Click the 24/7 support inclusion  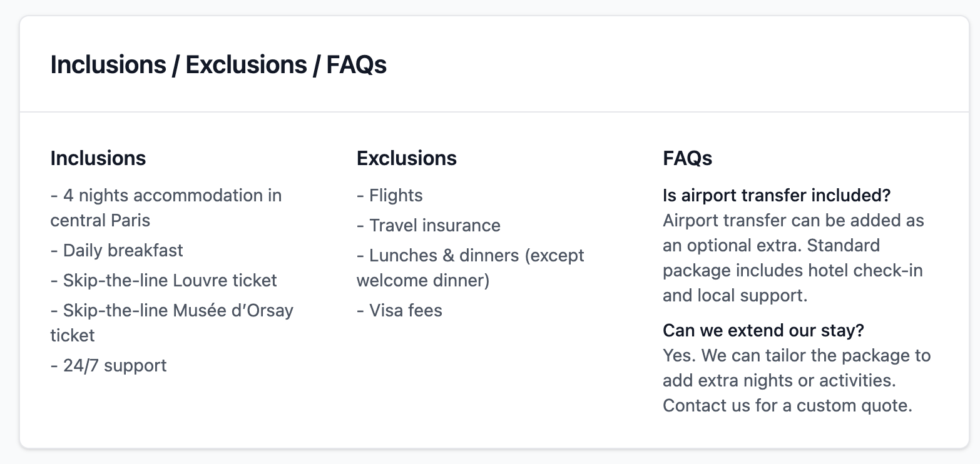pos(109,365)
